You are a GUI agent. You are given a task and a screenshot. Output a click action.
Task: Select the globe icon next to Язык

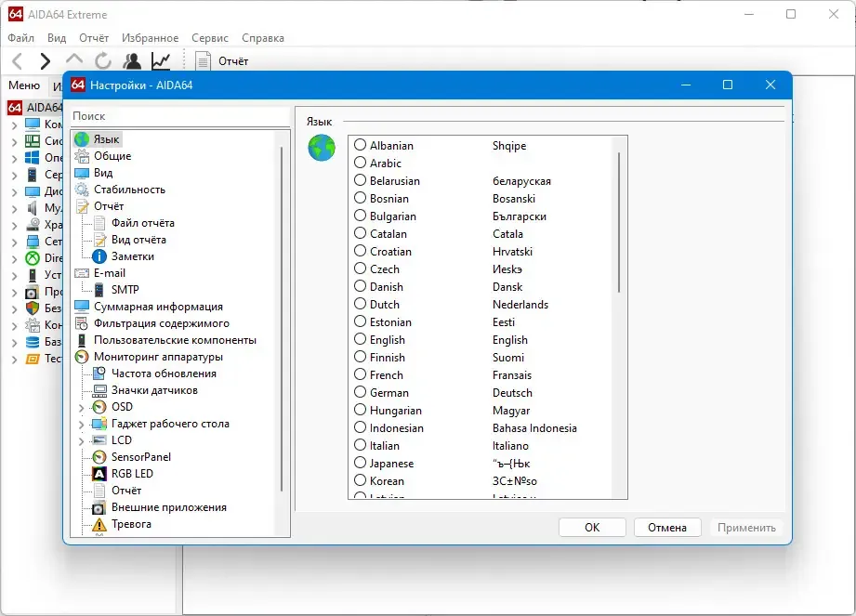[x=82, y=139]
